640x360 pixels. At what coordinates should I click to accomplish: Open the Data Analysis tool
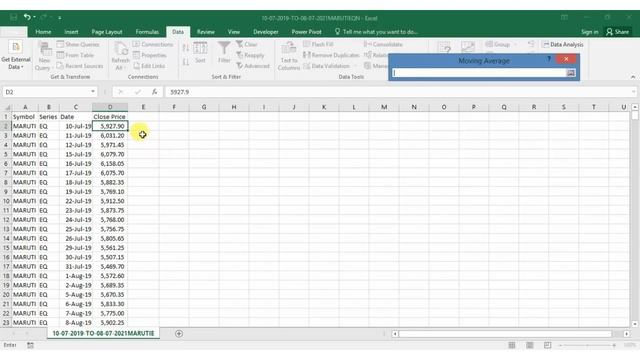click(x=563, y=44)
